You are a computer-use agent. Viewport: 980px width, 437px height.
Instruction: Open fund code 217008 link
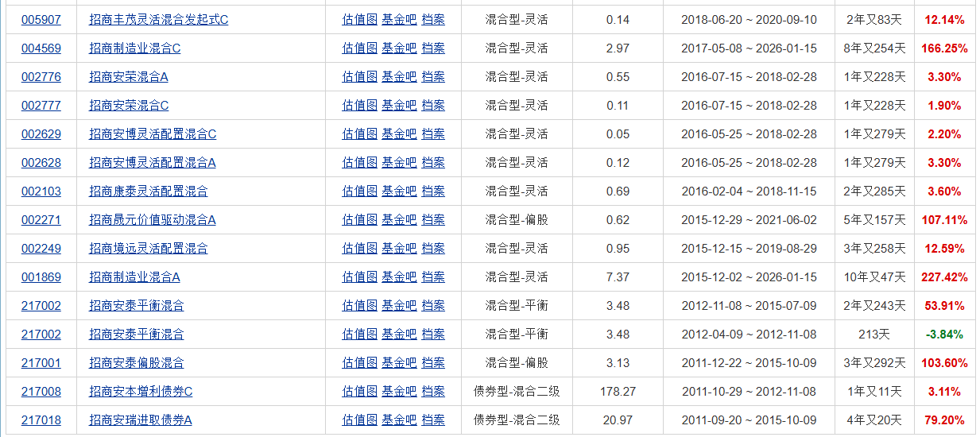coord(41,392)
